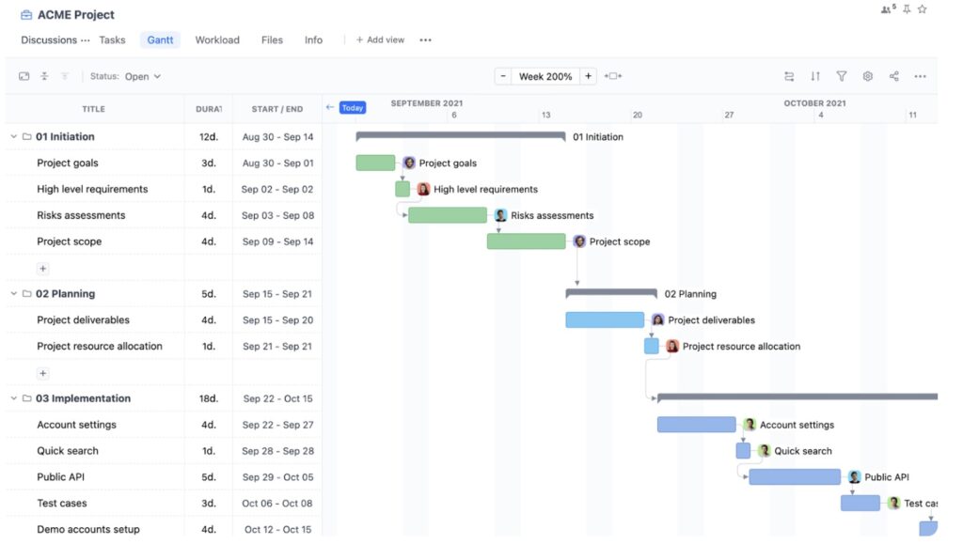Select the Account settings Gantt bar
The width and height of the screenshot is (963, 560).
(x=696, y=425)
